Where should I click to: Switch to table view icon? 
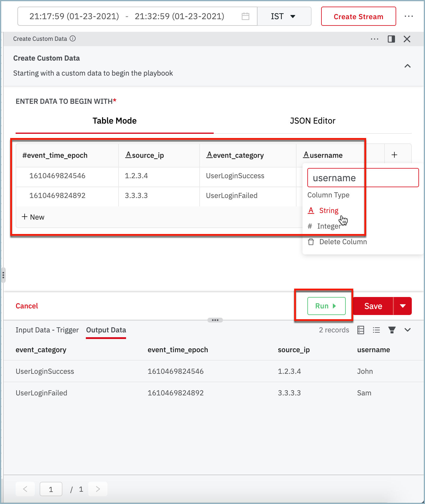[x=361, y=330]
